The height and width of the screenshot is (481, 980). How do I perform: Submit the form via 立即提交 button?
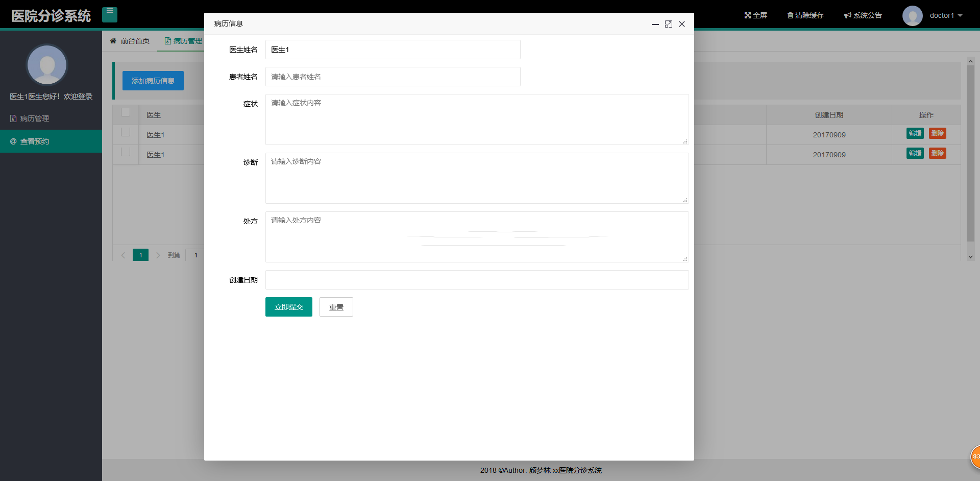pyautogui.click(x=288, y=307)
